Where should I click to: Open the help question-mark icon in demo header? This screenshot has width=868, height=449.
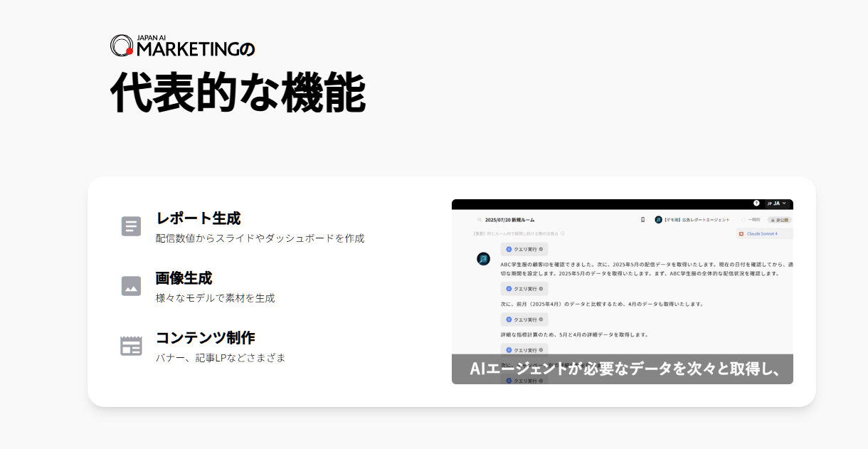tap(758, 203)
